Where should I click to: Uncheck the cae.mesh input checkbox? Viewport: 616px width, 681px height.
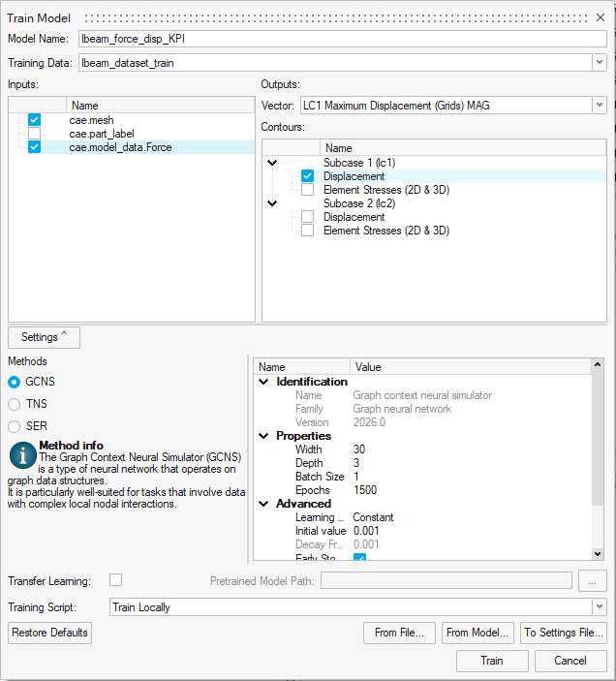[34, 120]
